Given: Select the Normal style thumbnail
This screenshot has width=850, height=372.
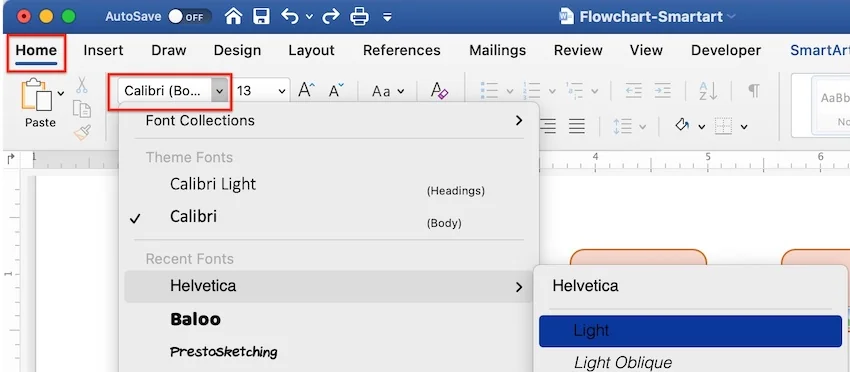Looking at the screenshot, I should tap(830, 106).
